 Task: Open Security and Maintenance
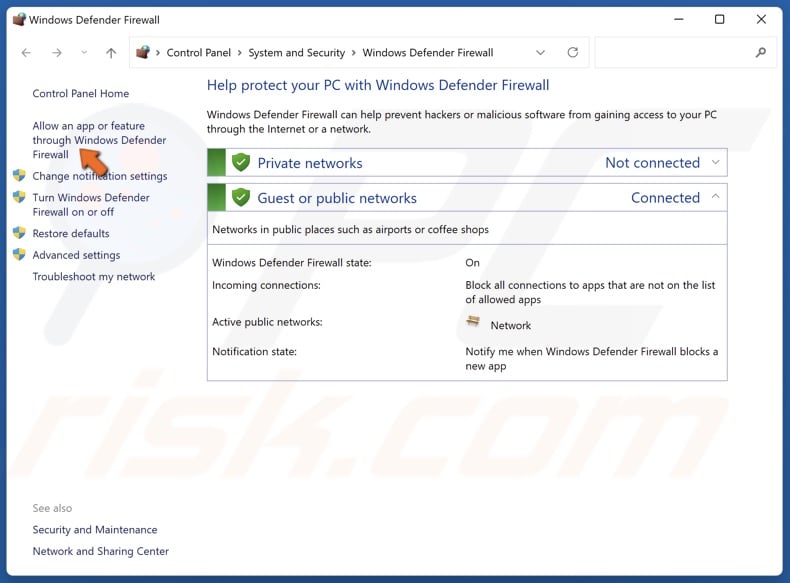[95, 530]
